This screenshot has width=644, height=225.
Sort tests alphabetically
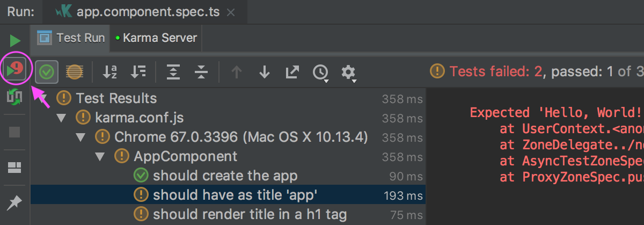110,71
